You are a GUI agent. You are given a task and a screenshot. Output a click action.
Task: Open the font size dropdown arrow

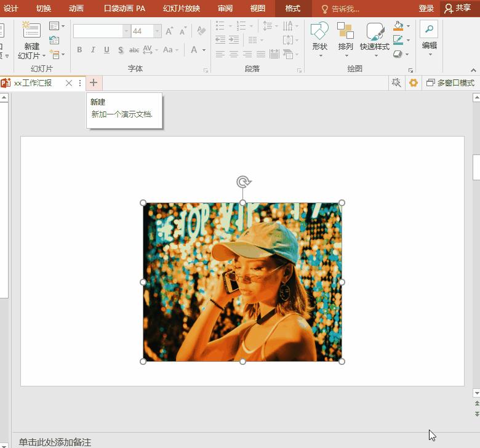tap(158, 31)
